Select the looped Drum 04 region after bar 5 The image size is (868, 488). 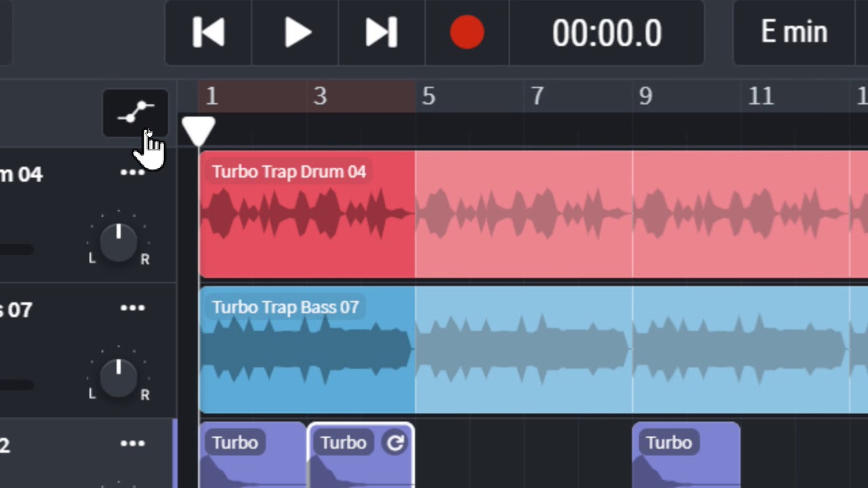(524, 214)
